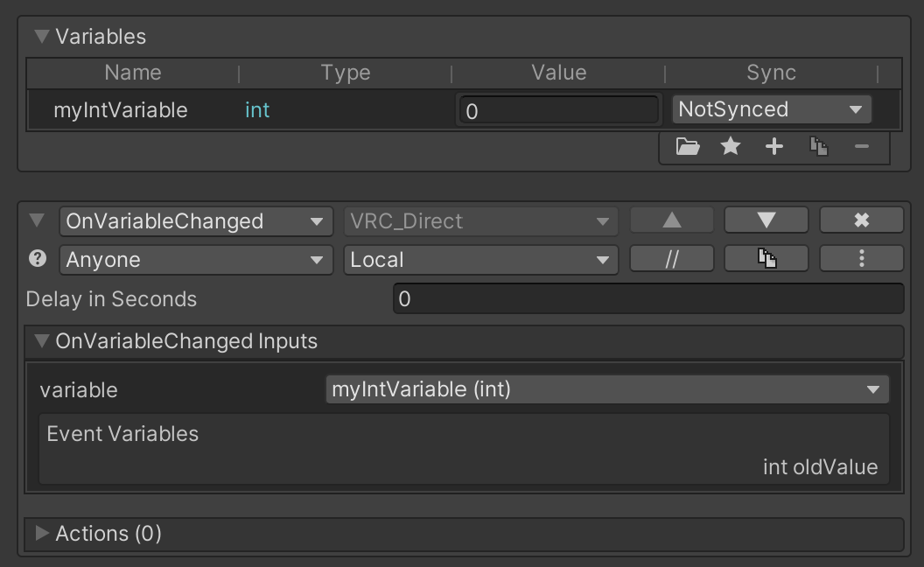Comment out the trigger with // button
Image resolution: width=924 pixels, height=567 pixels.
pyautogui.click(x=672, y=259)
